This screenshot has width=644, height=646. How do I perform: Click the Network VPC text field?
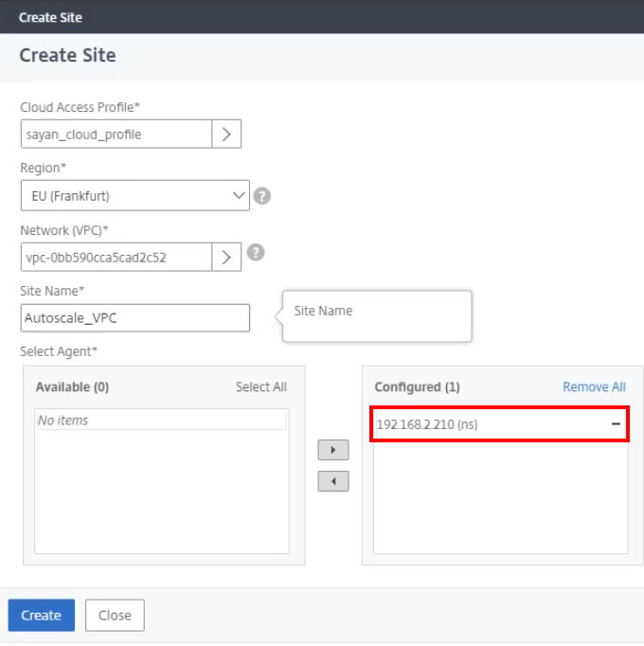coord(116,257)
